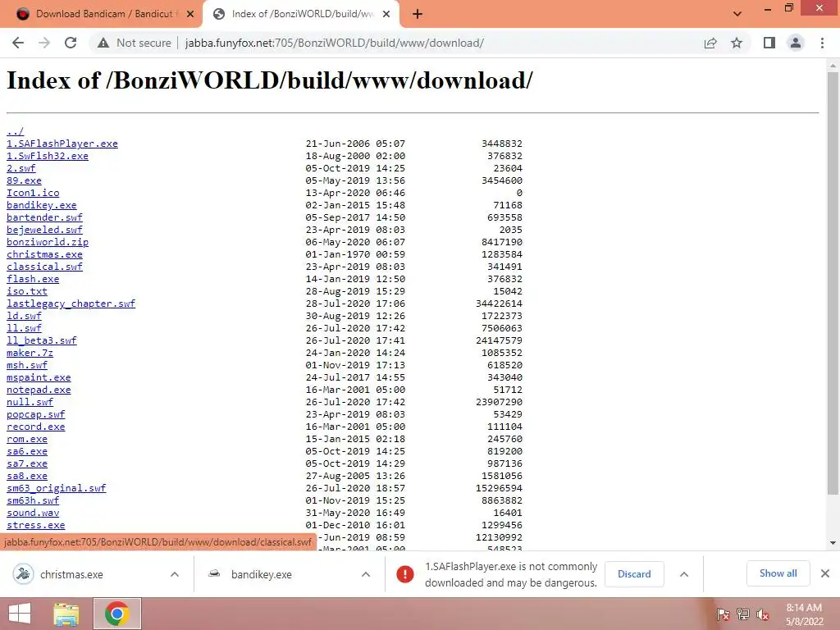Screen dimensions: 840x630
Task: Open Chrome's three-dot menu
Action: tap(822, 43)
